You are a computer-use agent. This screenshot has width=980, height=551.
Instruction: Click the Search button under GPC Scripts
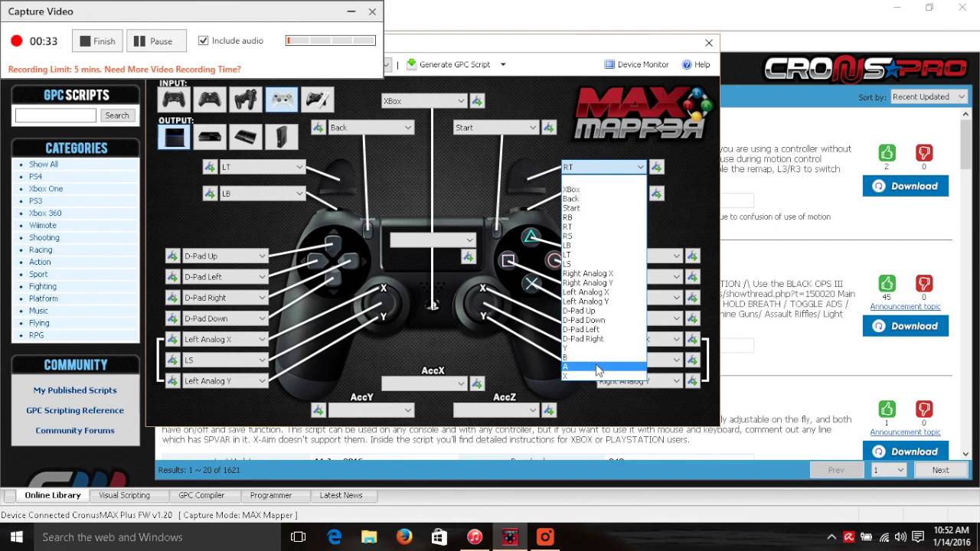pyautogui.click(x=117, y=116)
